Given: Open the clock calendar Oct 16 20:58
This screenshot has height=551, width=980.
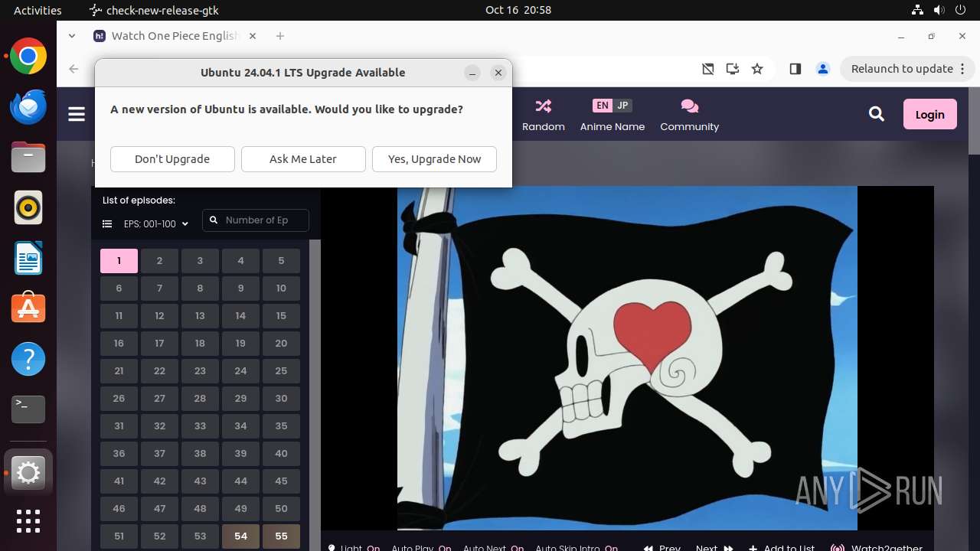Looking at the screenshot, I should (518, 10).
